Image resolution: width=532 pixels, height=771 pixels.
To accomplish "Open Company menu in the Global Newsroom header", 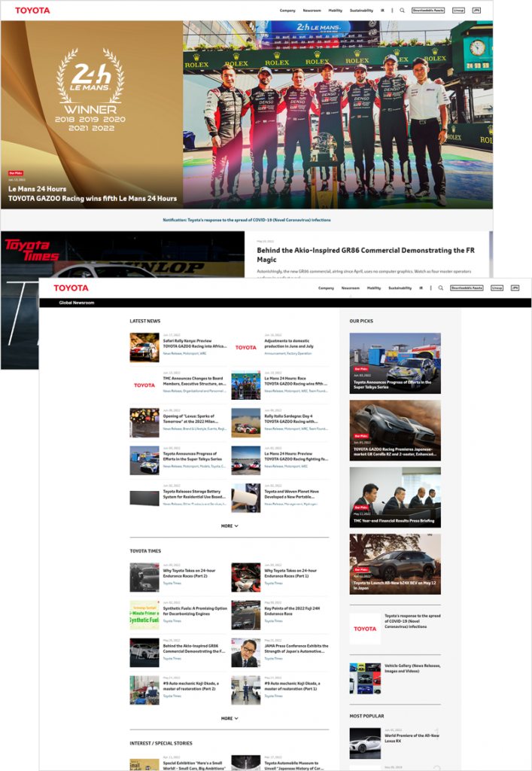I will coord(326,288).
